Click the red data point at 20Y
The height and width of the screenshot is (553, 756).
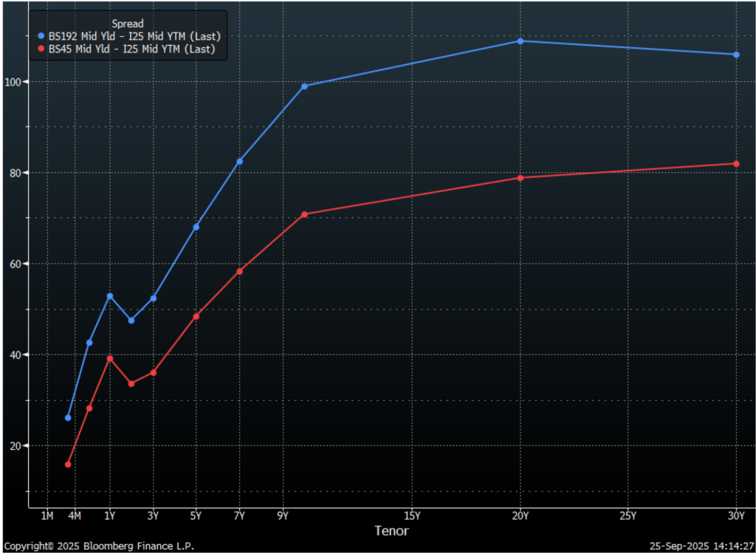click(x=520, y=178)
